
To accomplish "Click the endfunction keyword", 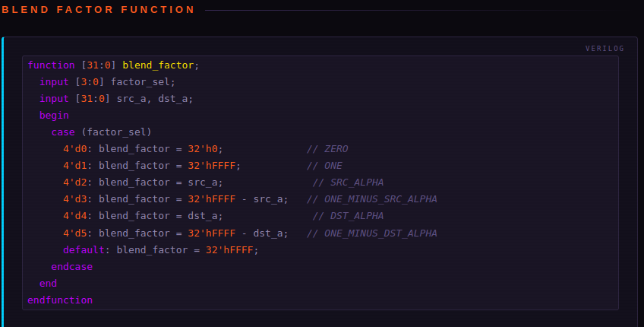I will click(x=60, y=300).
